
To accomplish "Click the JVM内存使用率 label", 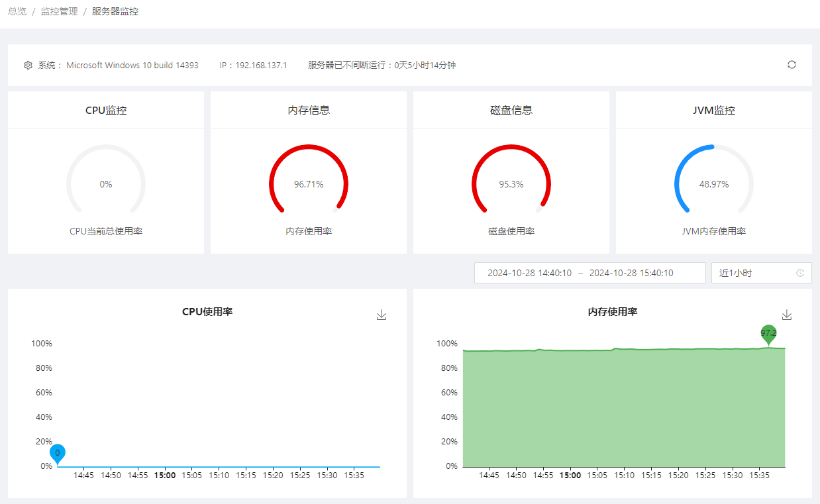I will point(714,231).
